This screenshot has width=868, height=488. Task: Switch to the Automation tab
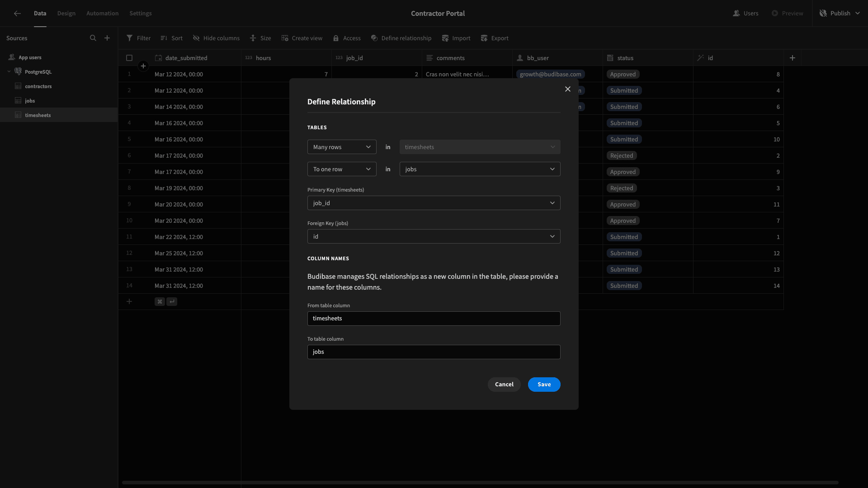click(103, 13)
